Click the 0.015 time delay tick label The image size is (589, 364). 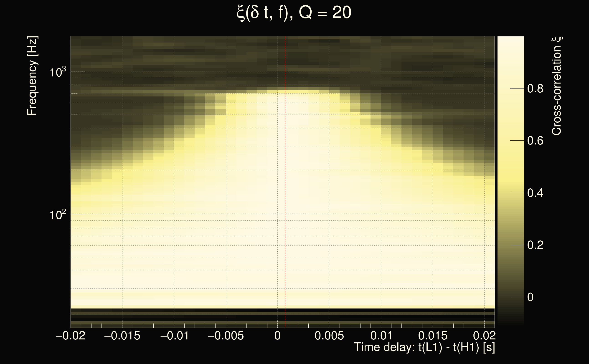click(x=433, y=336)
